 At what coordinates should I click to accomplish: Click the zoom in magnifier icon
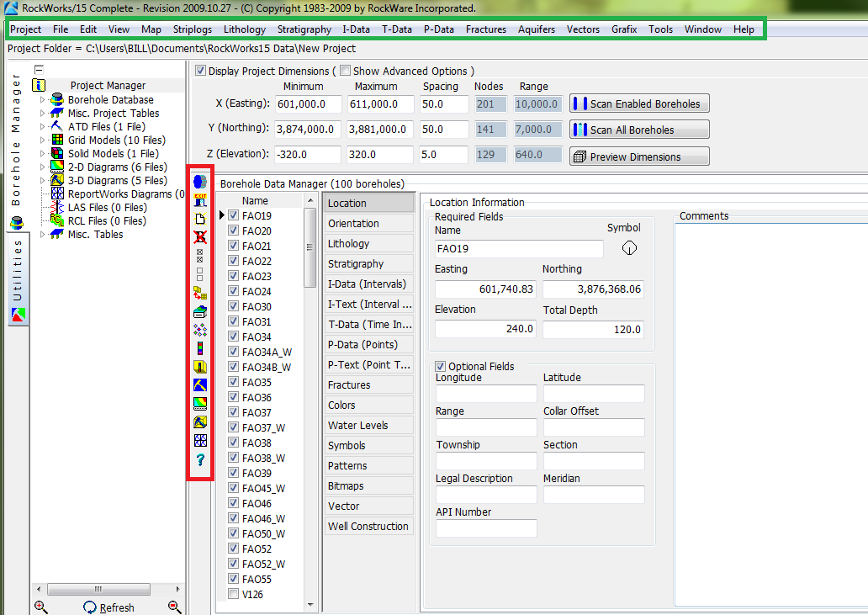point(41,607)
